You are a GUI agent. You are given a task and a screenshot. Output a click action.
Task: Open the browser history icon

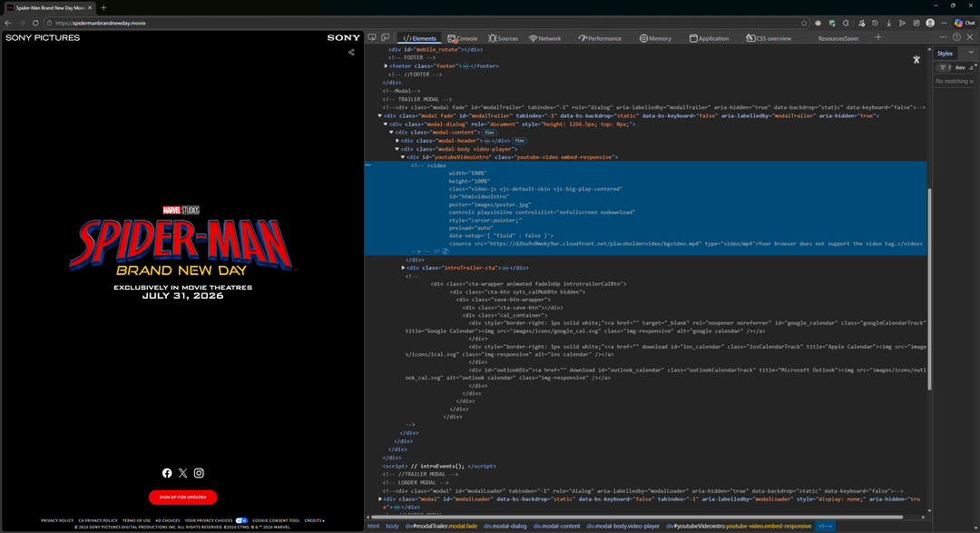[875, 23]
